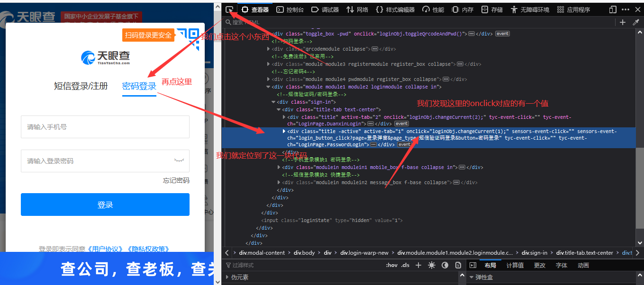Viewport: 644px width, 285px height.
Task: Toggle print media simulation
Action: tap(459, 265)
